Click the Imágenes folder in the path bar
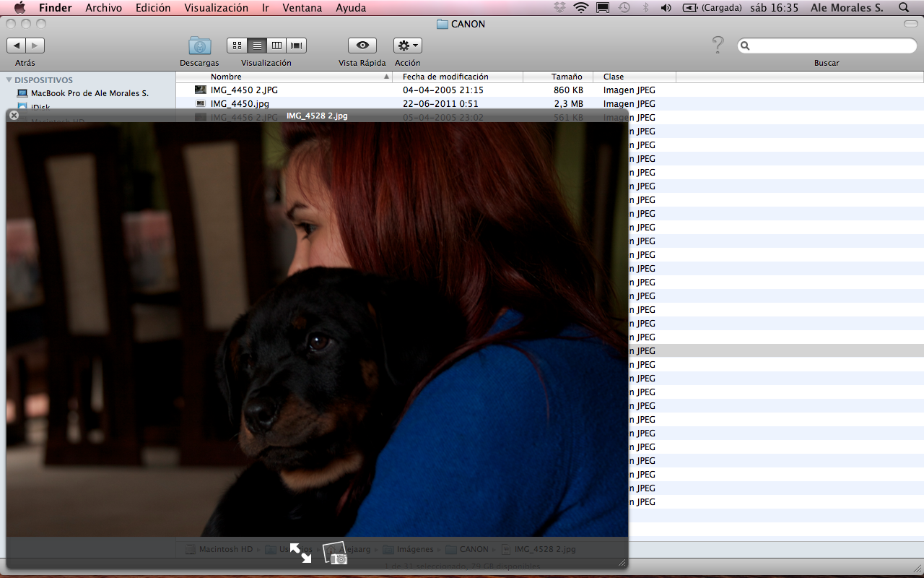924x578 pixels. [x=408, y=549]
